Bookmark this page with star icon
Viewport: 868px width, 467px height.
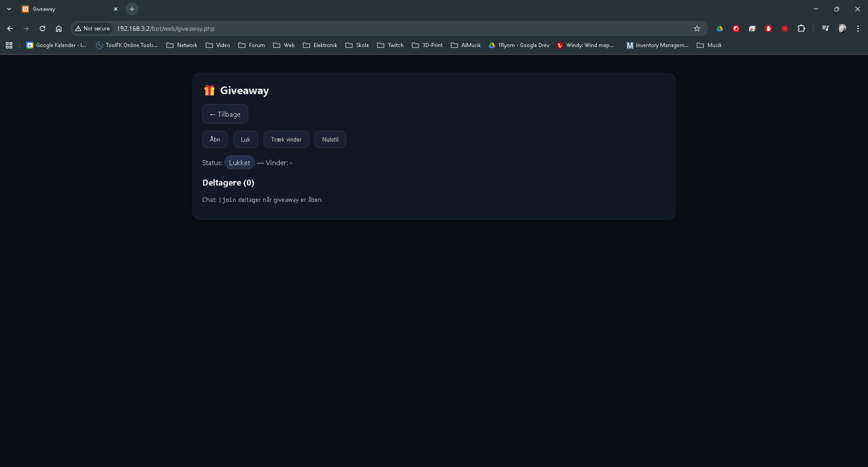coord(697,29)
